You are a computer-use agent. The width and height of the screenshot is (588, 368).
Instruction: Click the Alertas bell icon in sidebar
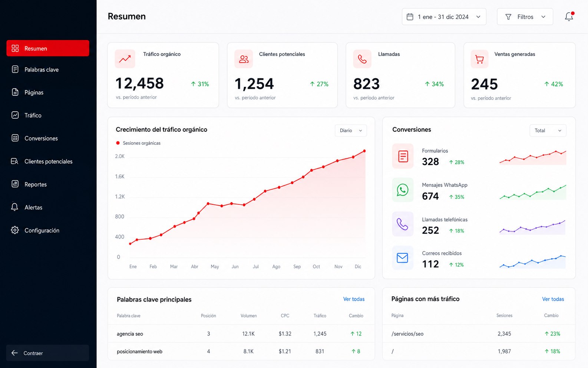pos(15,207)
